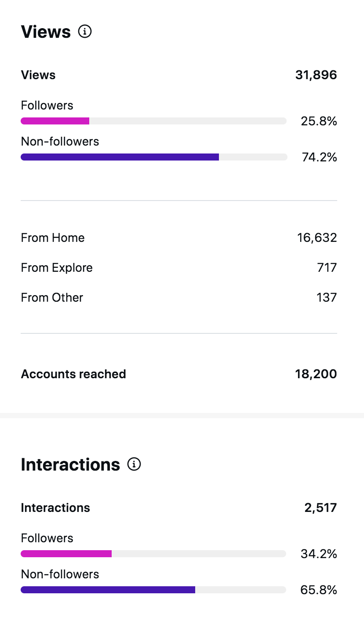
Task: Click the pink Followers bar under Views
Action: click(55, 121)
